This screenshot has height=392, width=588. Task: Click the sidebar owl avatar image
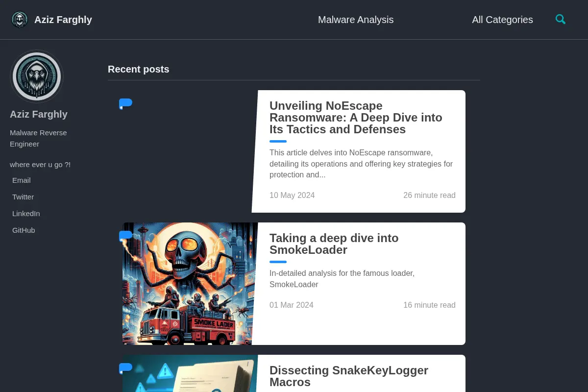(x=37, y=76)
